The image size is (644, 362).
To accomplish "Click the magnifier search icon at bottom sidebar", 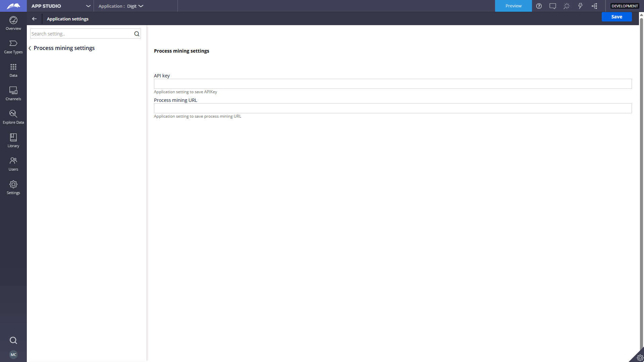I will 13,340.
